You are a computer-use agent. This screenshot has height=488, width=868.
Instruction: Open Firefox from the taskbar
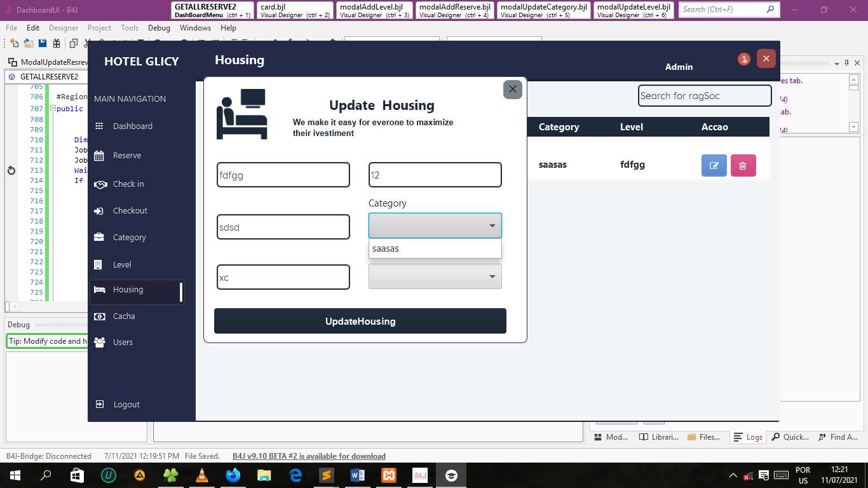(x=233, y=475)
